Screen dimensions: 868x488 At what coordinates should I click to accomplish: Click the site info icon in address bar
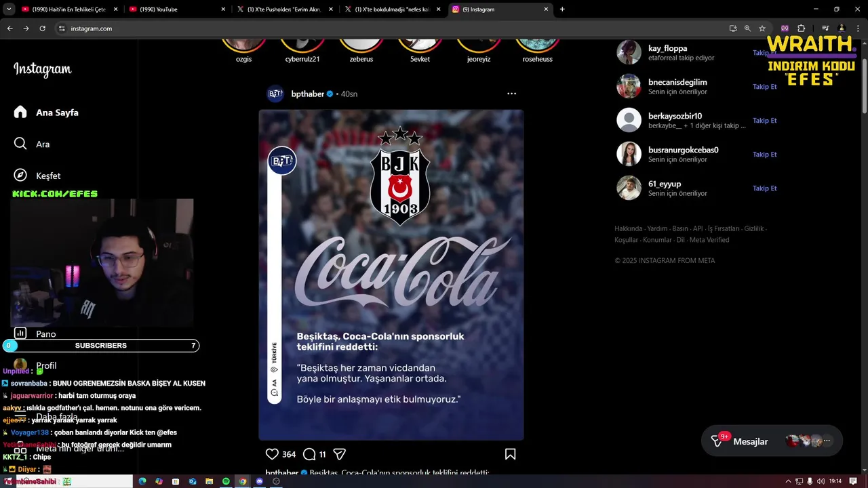click(62, 28)
